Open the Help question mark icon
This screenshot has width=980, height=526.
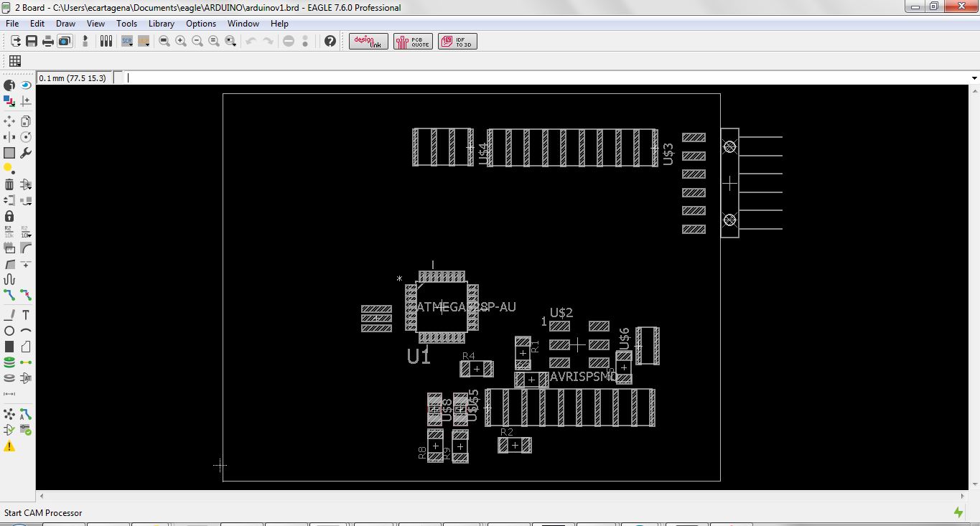pyautogui.click(x=330, y=41)
